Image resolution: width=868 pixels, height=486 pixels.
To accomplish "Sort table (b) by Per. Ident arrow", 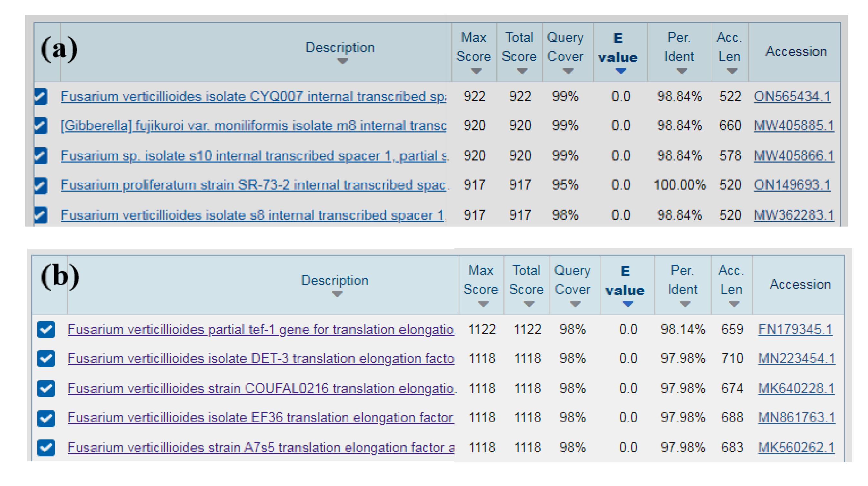I will pos(685,304).
